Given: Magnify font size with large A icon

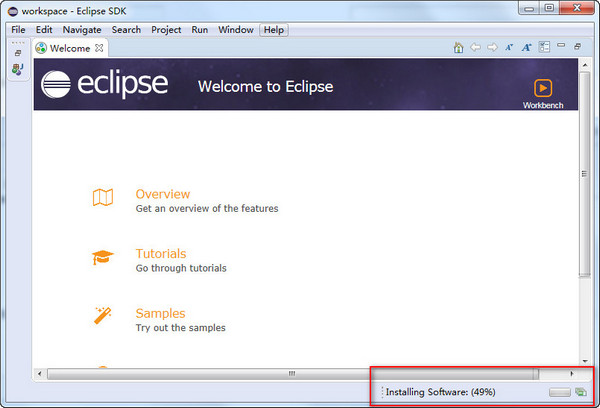Looking at the screenshot, I should click(527, 47).
